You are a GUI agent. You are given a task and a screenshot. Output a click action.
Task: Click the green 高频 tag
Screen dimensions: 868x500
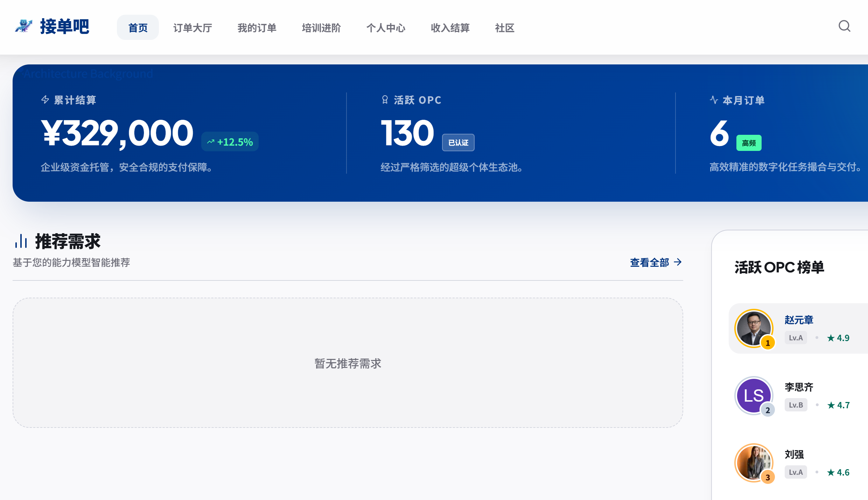point(749,143)
